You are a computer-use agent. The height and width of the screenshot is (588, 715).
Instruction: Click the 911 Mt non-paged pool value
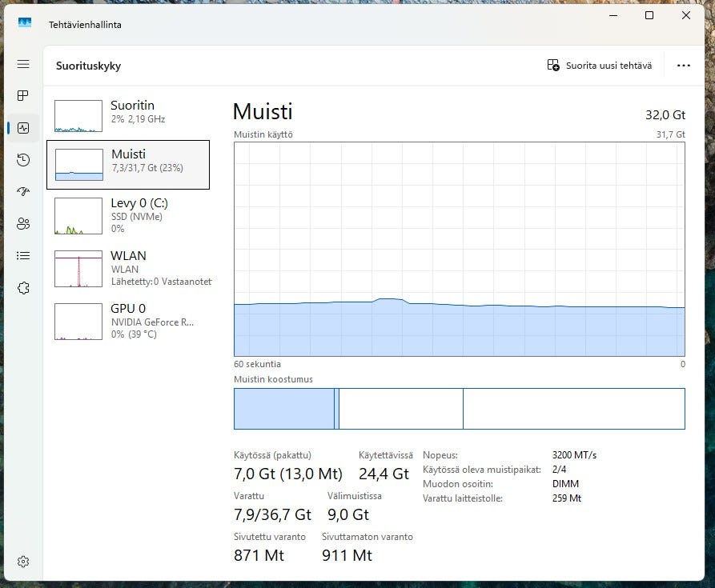point(347,555)
